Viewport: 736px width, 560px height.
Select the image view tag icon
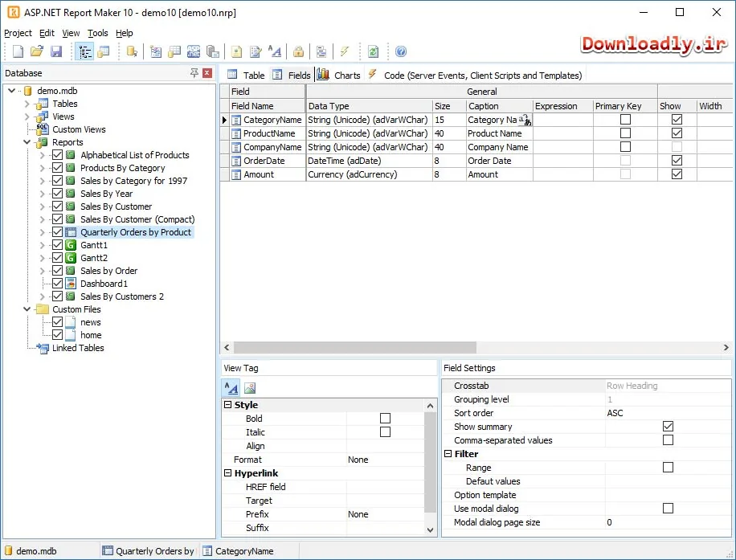coord(250,388)
